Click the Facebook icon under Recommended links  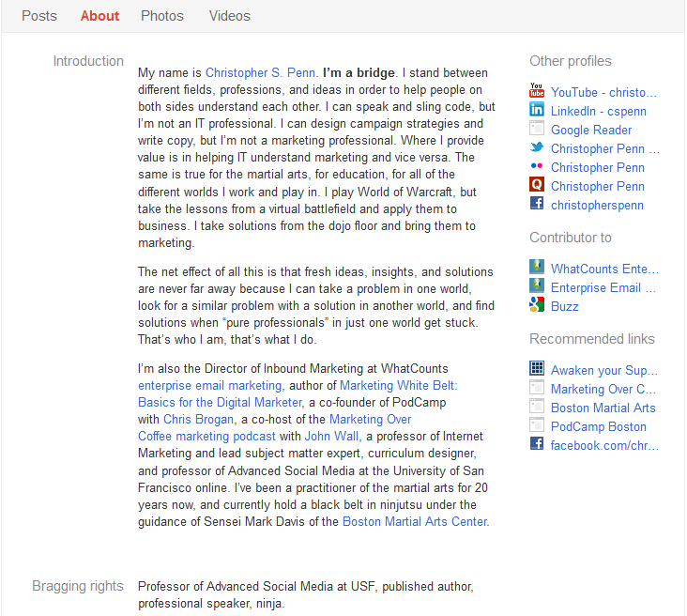pyautogui.click(x=537, y=445)
